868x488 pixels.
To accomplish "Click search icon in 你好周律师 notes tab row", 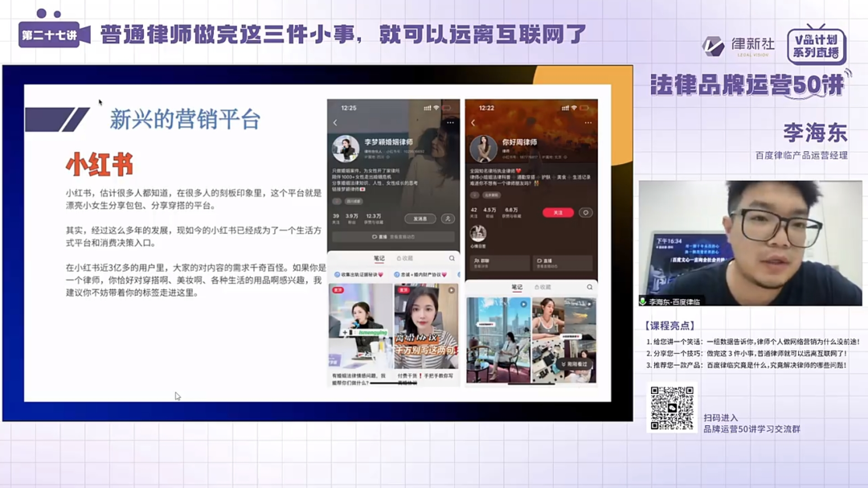I will coord(590,287).
